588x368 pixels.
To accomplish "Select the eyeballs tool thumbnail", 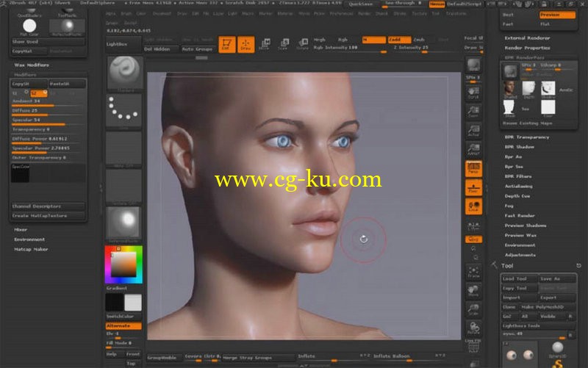I will pos(520,354).
